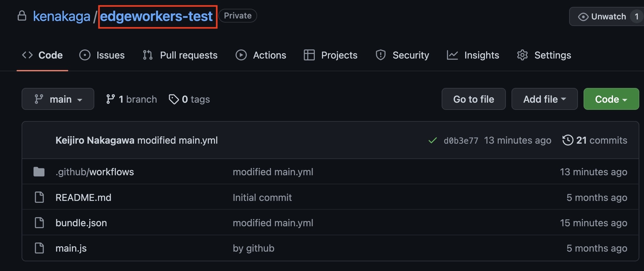This screenshot has height=271, width=644.
Task: Open the Settings tab
Action: coord(544,55)
